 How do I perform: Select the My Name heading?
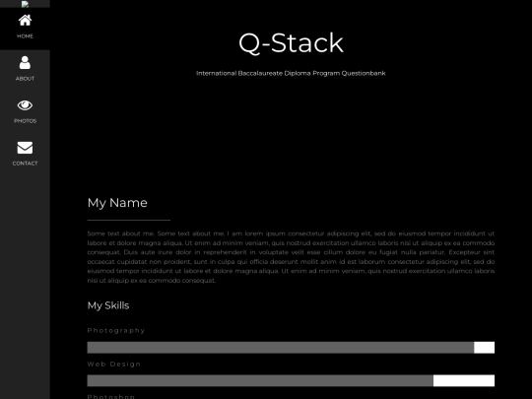point(117,203)
